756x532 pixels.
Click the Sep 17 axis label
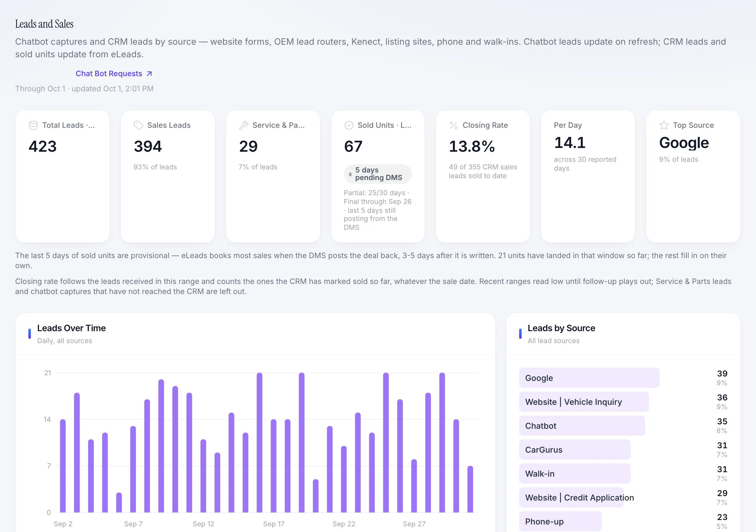274,524
